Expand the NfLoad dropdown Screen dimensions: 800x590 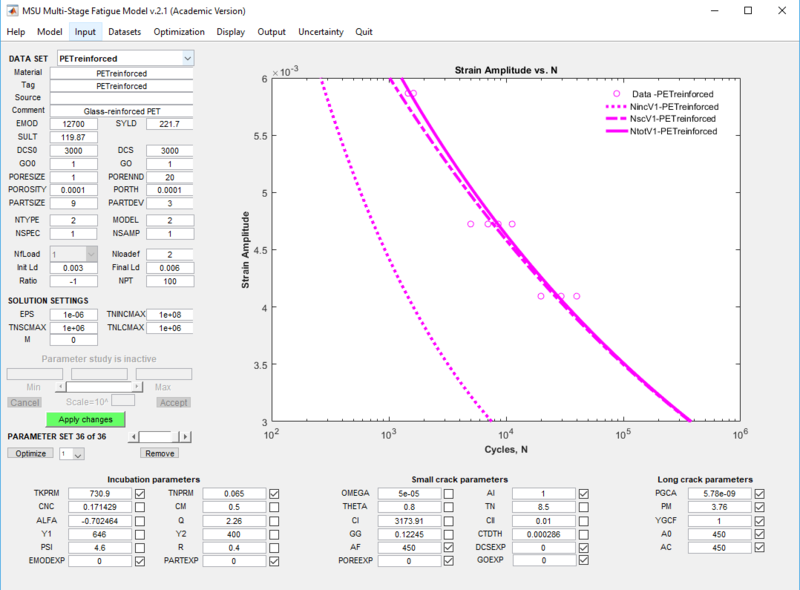coord(72,254)
